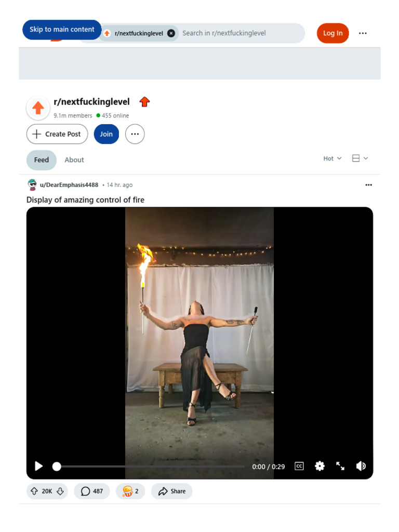
Task: Select the Feed tab
Action: (42, 160)
